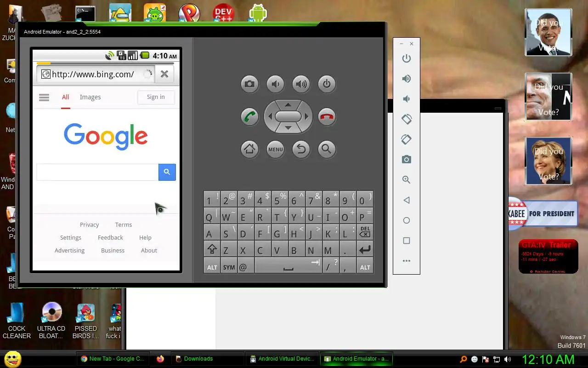
Task: Click the blue Google search button
Action: (167, 172)
